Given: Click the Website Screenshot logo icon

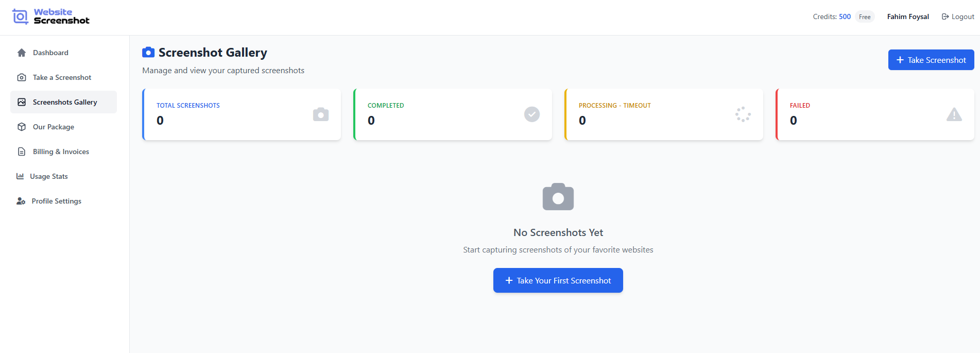Looking at the screenshot, I should [x=20, y=16].
